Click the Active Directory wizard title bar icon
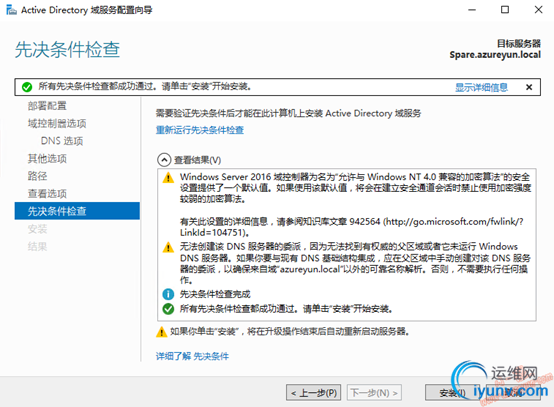This screenshot has width=554, height=407. 11,10
